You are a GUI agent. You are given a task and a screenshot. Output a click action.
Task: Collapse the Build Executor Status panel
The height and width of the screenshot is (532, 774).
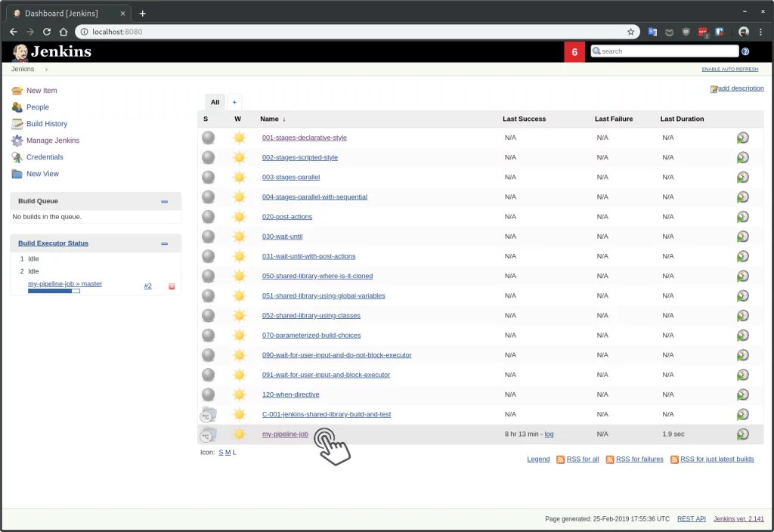(x=164, y=244)
